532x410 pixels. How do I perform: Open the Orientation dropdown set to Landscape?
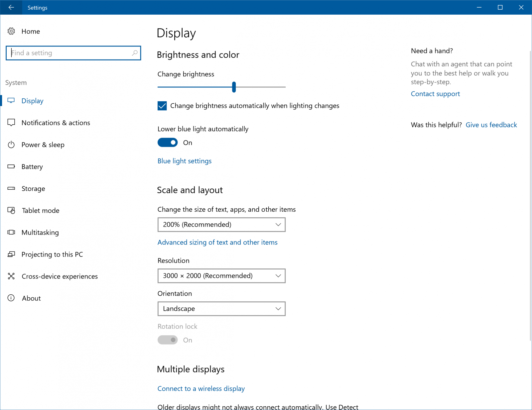click(x=221, y=309)
